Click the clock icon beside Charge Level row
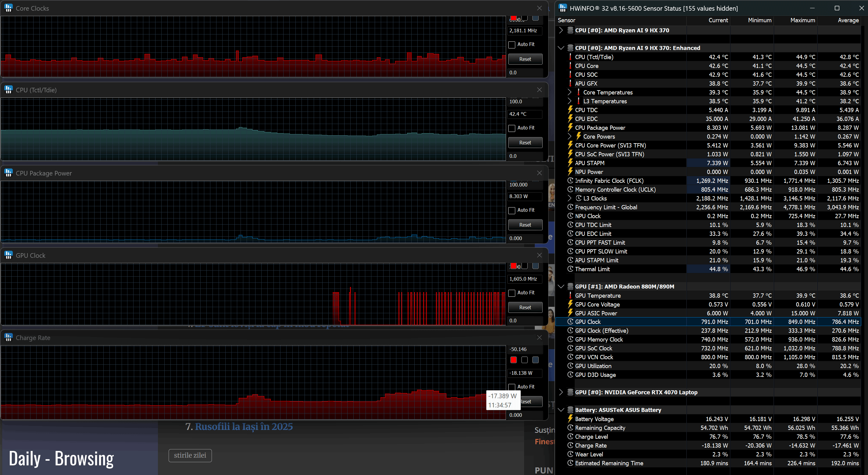Screen dimensions: 868x475 coord(570,436)
